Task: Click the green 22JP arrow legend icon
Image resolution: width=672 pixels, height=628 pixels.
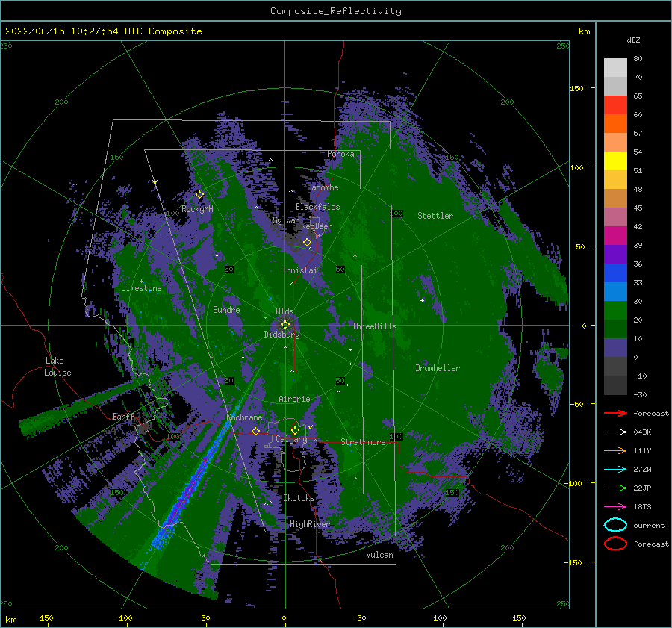Action: coord(615,488)
